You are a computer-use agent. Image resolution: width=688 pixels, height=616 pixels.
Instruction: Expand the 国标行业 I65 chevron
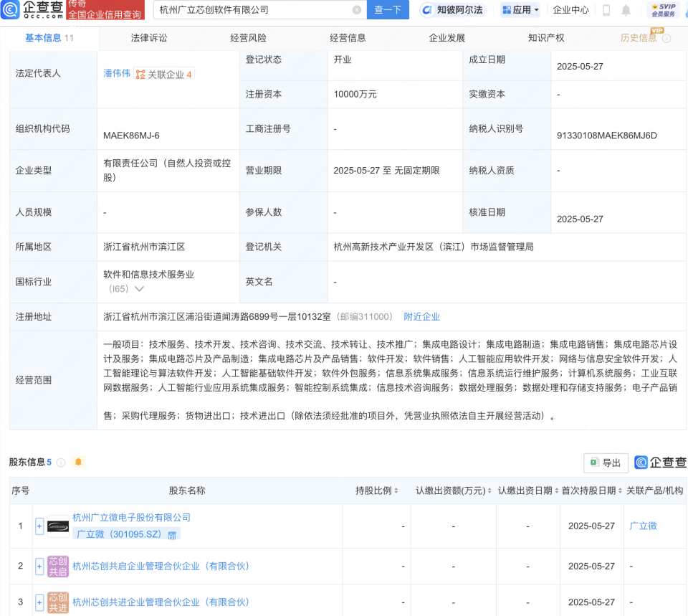pyautogui.click(x=139, y=289)
